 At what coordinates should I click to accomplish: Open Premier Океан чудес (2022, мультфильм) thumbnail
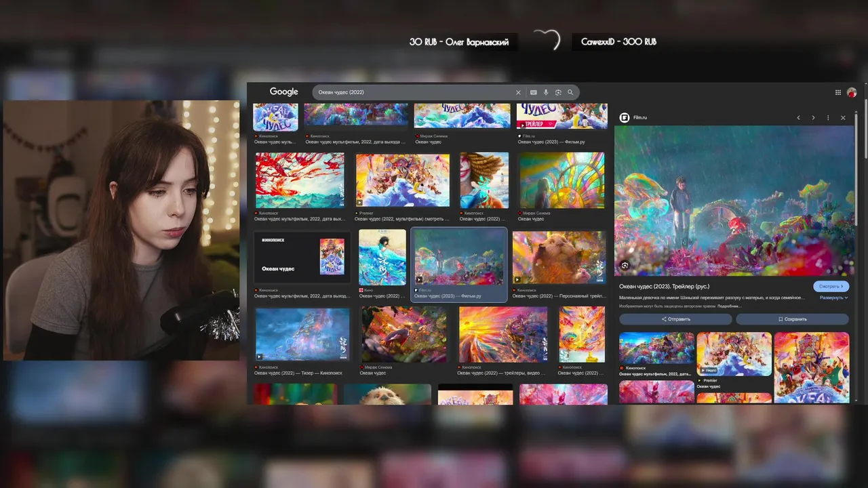(x=403, y=180)
